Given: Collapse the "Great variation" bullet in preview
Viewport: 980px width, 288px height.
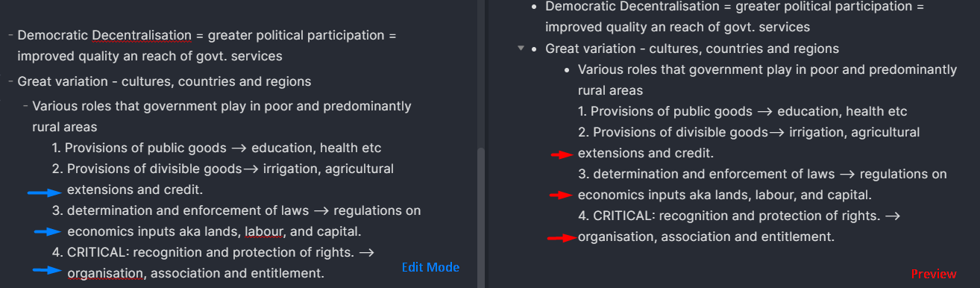Looking at the screenshot, I should pos(521,48).
